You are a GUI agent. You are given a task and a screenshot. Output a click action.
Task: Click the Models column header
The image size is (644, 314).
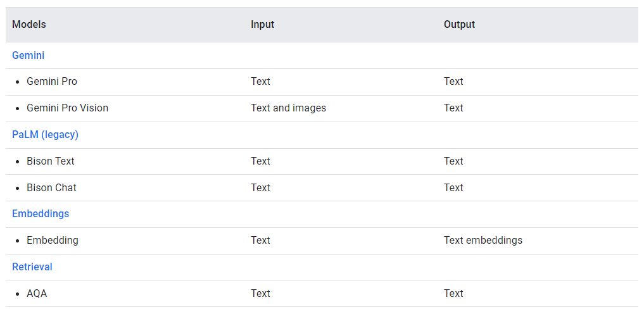[x=28, y=24]
